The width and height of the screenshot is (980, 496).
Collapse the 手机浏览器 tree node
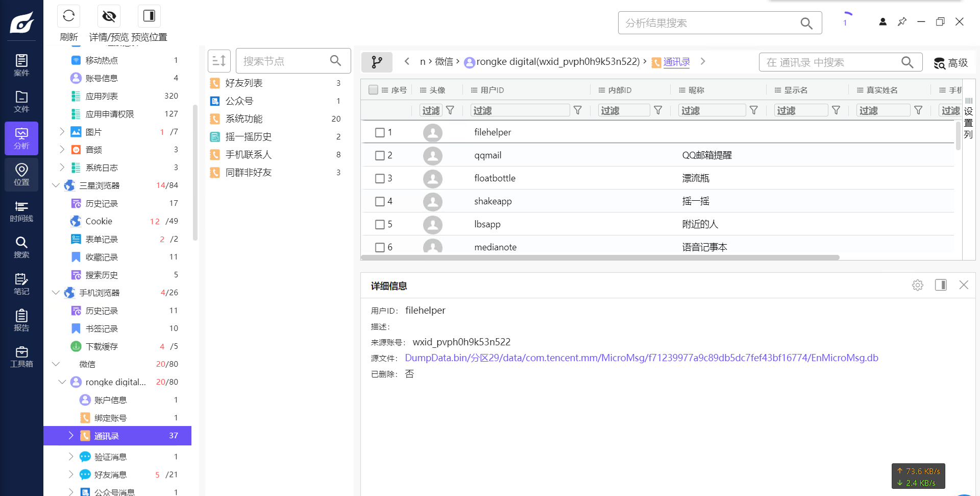[x=56, y=293]
